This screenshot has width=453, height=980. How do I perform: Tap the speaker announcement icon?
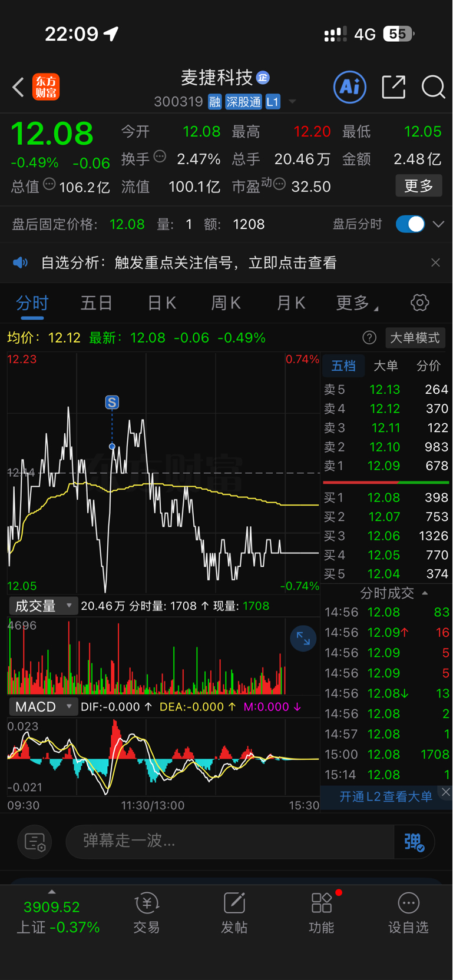[21, 263]
